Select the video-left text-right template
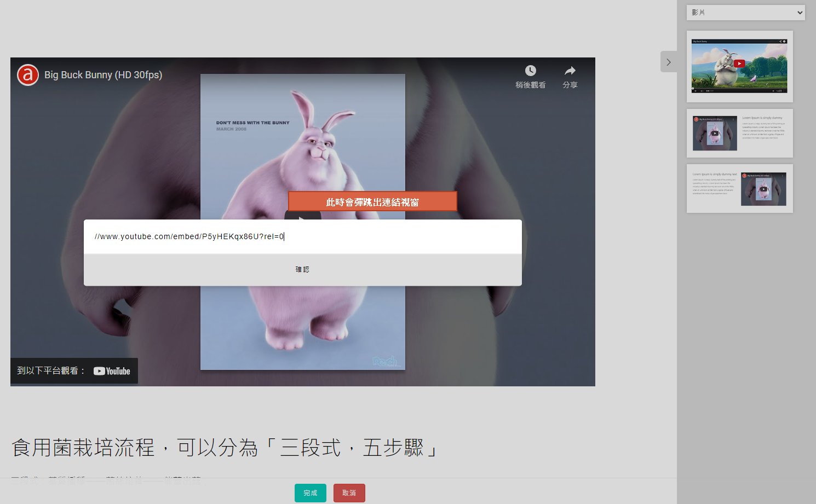816x504 pixels. tap(739, 133)
